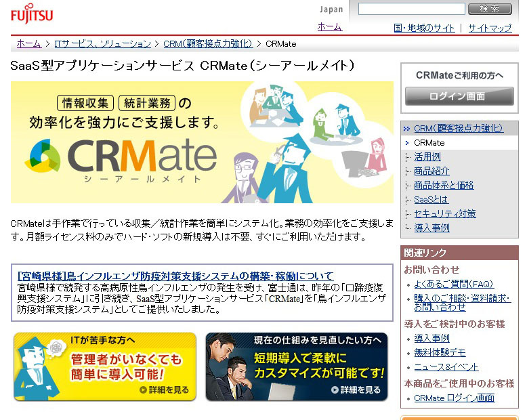
Task: Open CRM(顧客接点力強化) in the sidebar menu
Action: click(x=459, y=128)
